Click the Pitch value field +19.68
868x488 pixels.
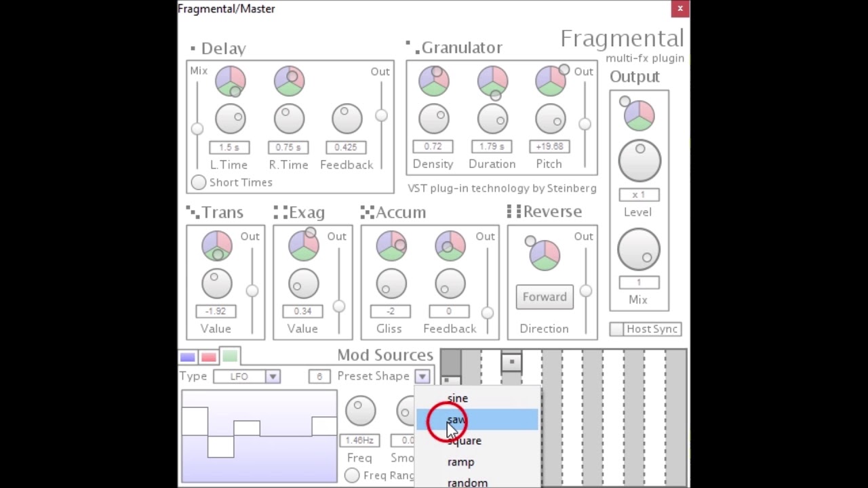[x=549, y=146]
